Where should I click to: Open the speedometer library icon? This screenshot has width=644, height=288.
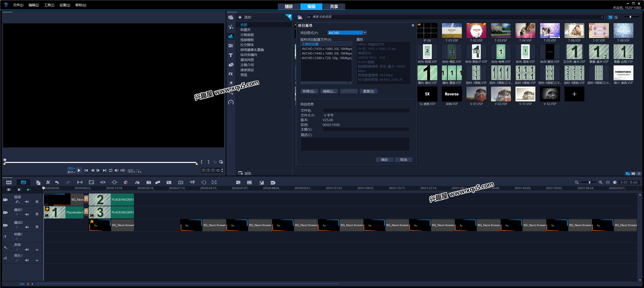(231, 102)
